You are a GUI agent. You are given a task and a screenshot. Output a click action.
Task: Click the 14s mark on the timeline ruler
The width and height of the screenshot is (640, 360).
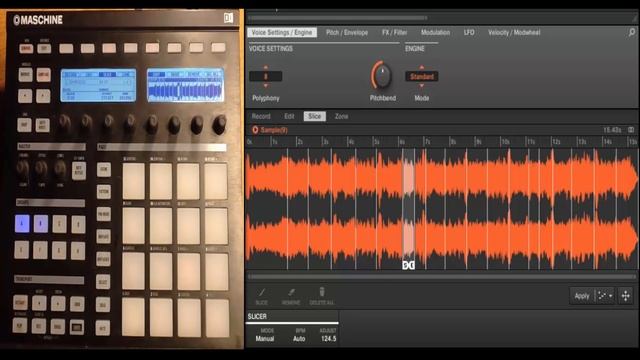coord(607,142)
